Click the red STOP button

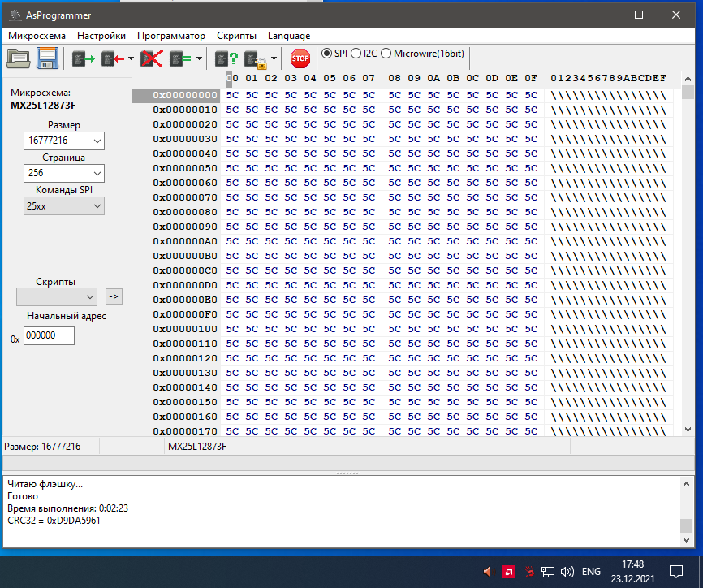(300, 58)
